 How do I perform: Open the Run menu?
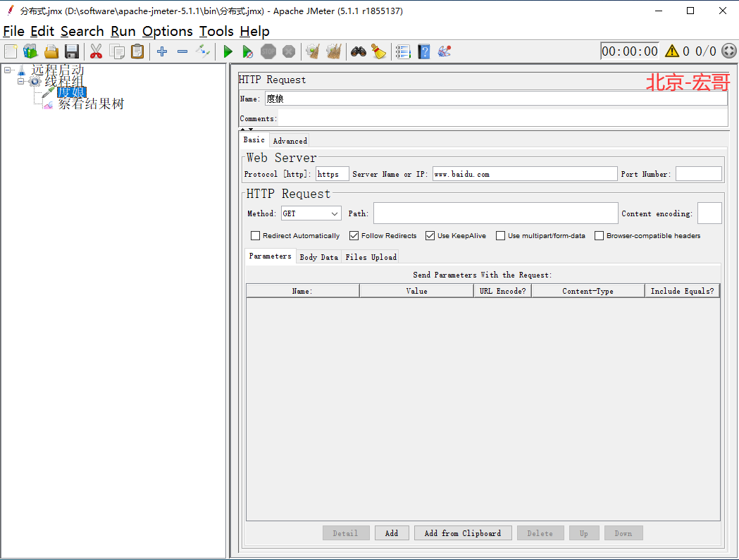(x=123, y=32)
